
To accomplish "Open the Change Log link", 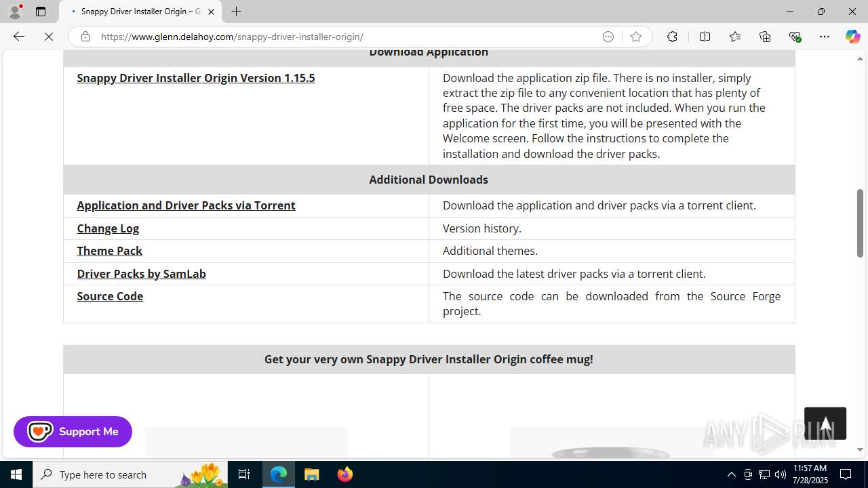I will 108,228.
